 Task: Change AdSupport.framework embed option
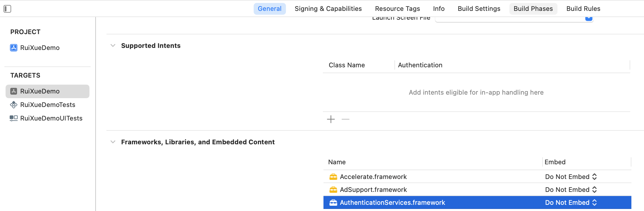[571, 190]
